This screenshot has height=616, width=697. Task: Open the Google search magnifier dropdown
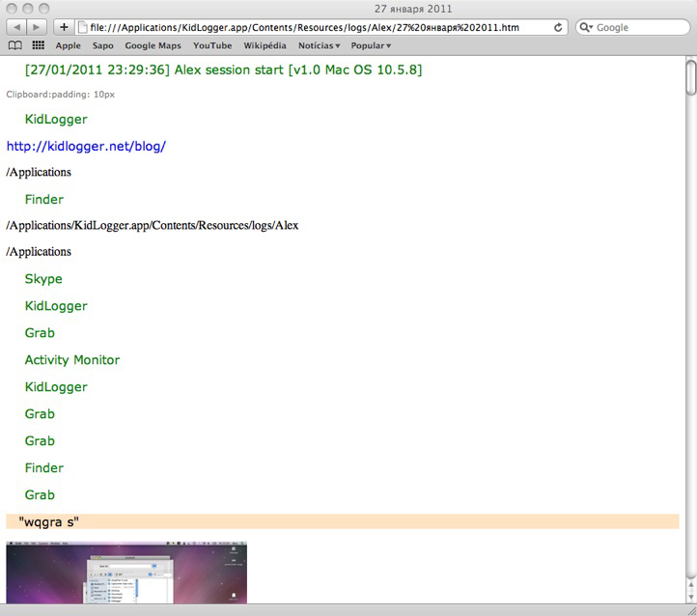(x=586, y=27)
